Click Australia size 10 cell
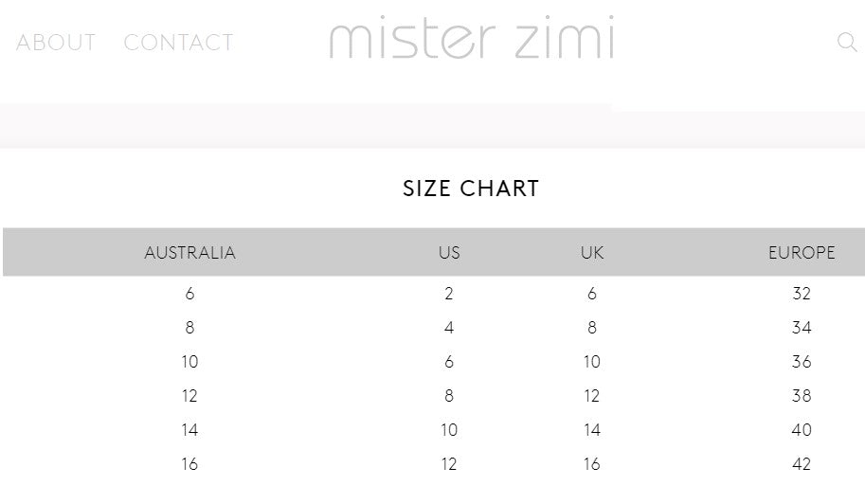The height and width of the screenshot is (504, 865). [x=189, y=362]
